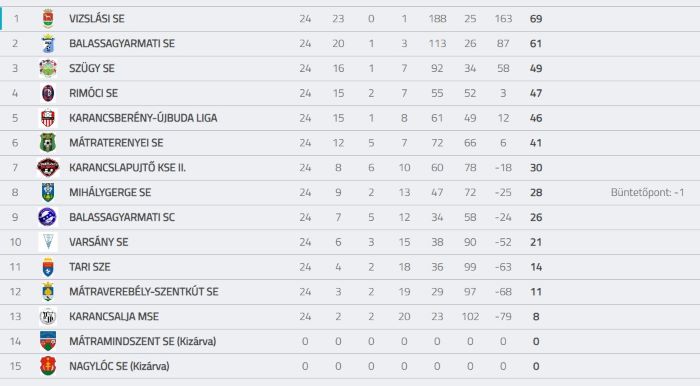Click the Tari SZE crest
The height and width of the screenshot is (386, 700).
point(48,267)
